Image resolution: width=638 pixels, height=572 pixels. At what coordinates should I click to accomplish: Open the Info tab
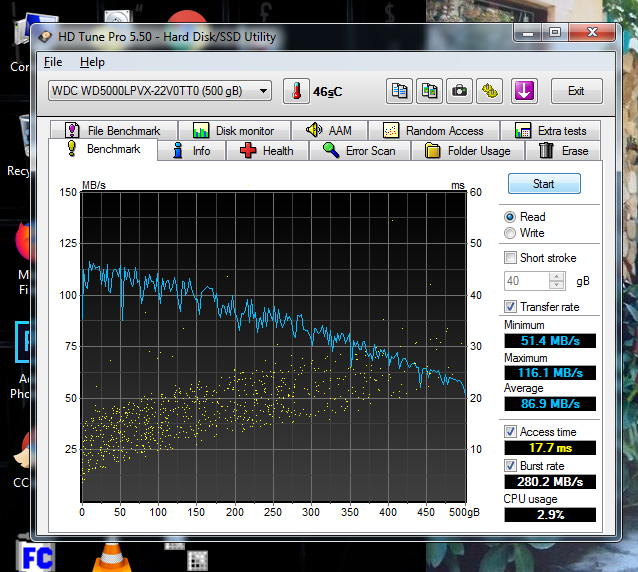point(191,151)
